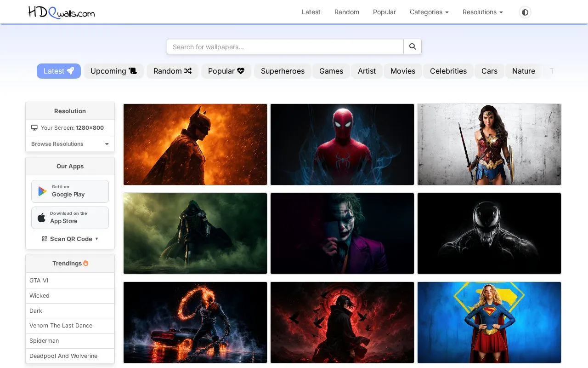588x368 pixels.
Task: Get the app on Google Play
Action: click(70, 191)
